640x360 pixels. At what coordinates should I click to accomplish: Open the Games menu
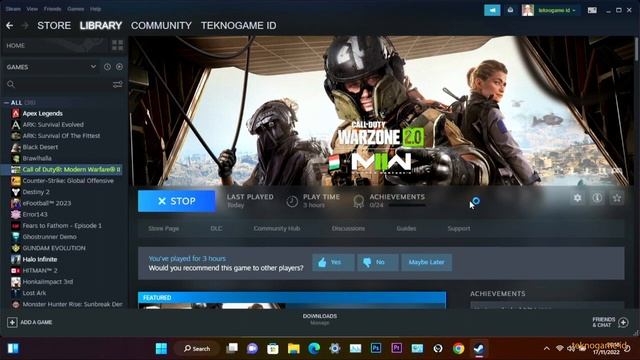[x=76, y=9]
